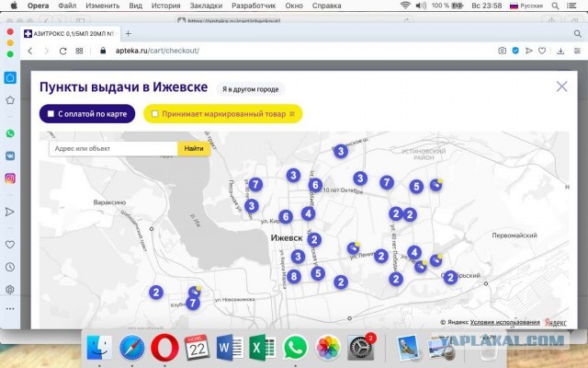Click Wi-Fi status icon in menu bar
588x368 pixels.
(405, 6)
